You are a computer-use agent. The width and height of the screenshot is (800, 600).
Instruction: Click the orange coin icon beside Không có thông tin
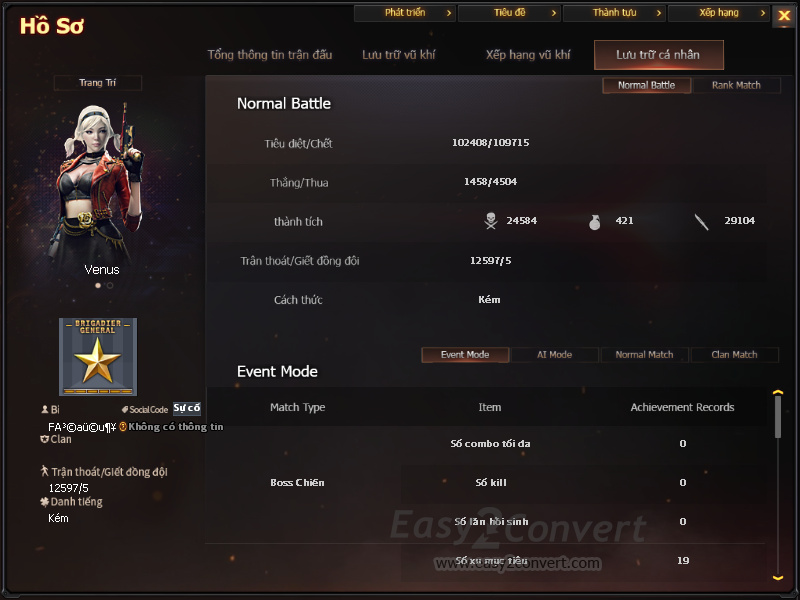[123, 427]
